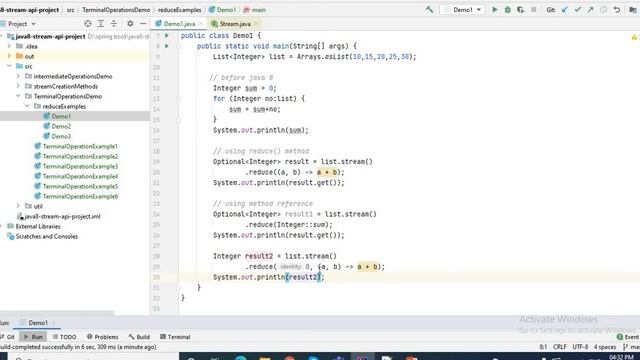This screenshot has width=640, height=360.
Task: Show Git history clock icon
Action: click(604, 9)
